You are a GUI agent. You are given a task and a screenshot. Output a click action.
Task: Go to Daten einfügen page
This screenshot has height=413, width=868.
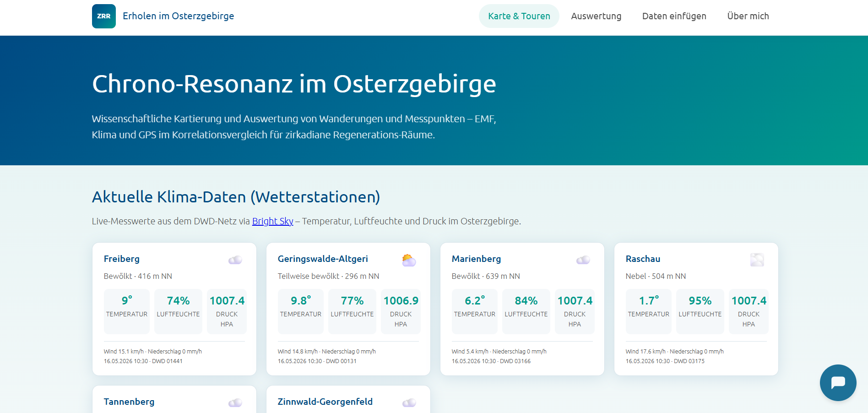point(674,16)
